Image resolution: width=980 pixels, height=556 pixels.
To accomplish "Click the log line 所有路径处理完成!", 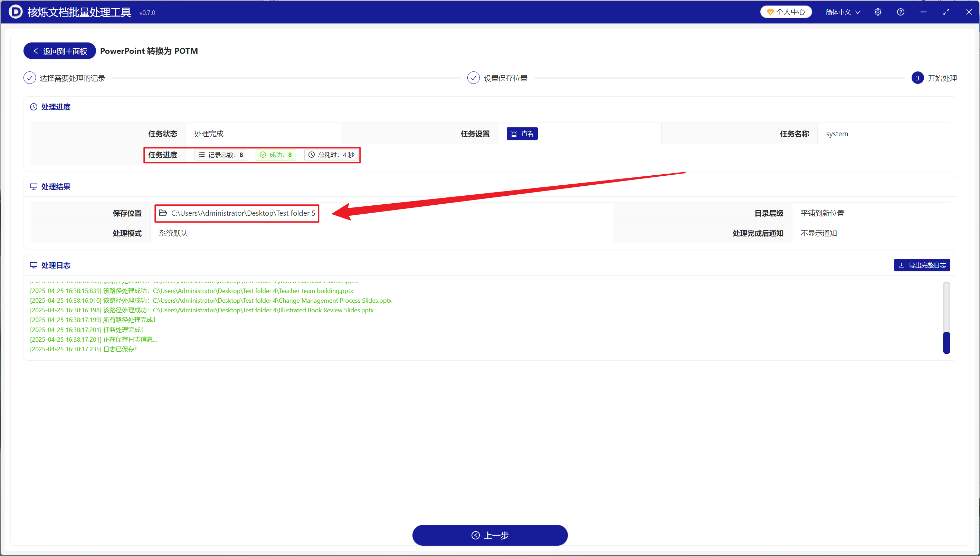I will click(93, 320).
